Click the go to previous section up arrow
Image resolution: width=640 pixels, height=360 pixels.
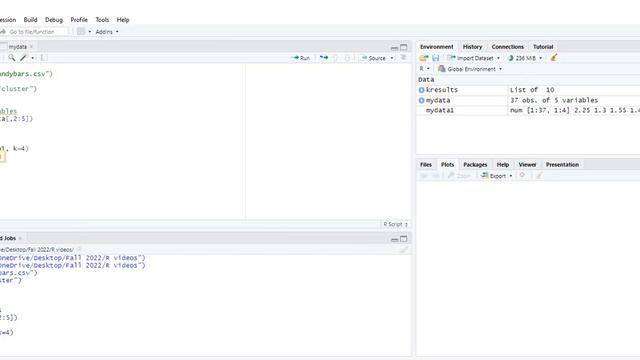[336, 58]
